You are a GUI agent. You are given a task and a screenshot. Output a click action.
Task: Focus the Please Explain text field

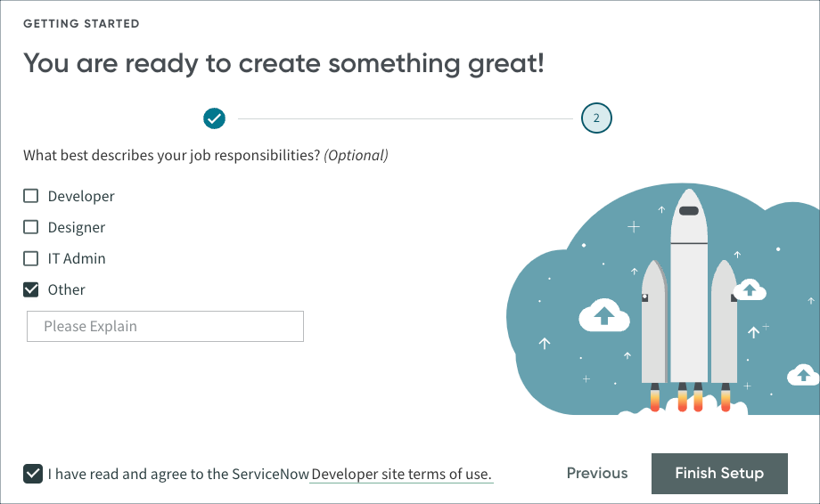165,327
